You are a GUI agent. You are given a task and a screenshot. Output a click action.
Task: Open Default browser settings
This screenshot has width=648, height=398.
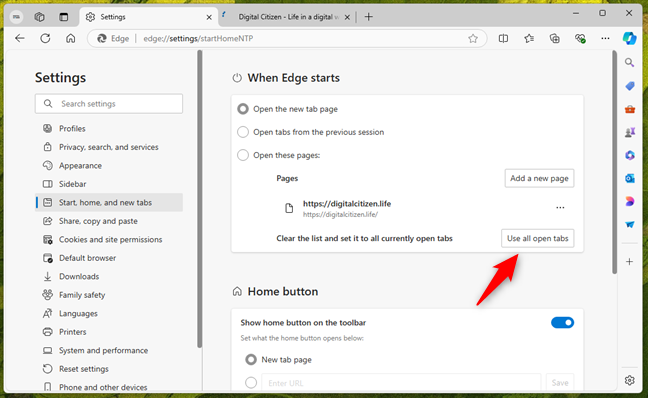click(109, 258)
